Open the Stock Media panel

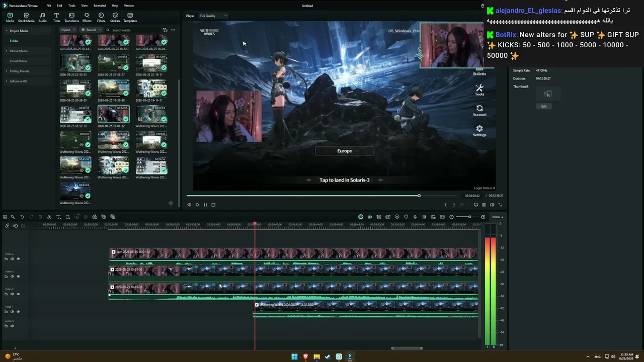tap(26, 18)
